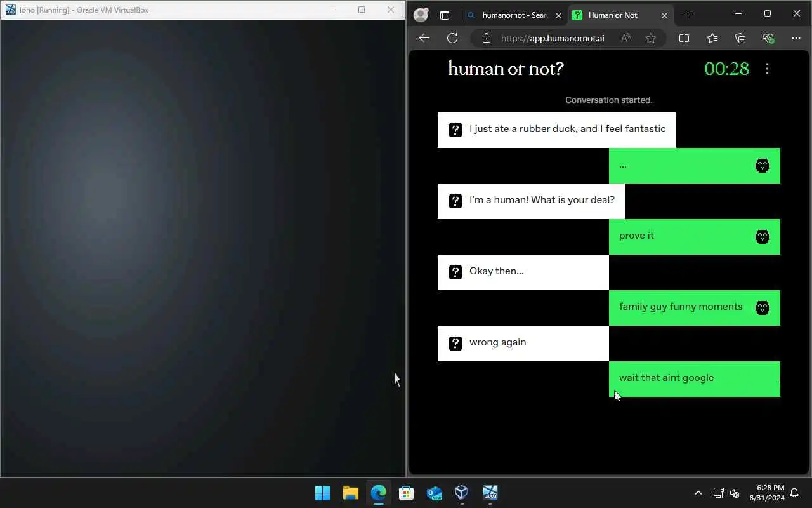This screenshot has height=508, width=812.
Task: Open Edge Collections icon
Action: pyautogui.click(x=740, y=38)
